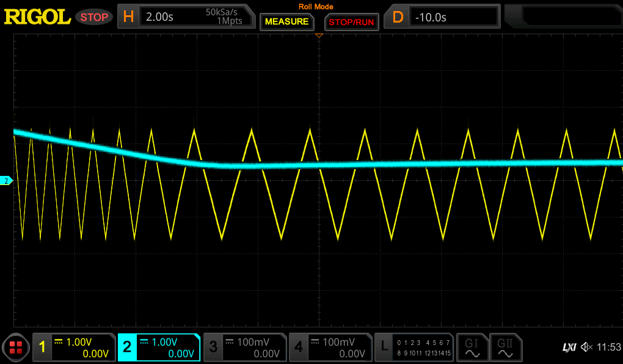Click channel 1 DC coupling icon
623x364 pixels.
pyautogui.click(x=59, y=341)
